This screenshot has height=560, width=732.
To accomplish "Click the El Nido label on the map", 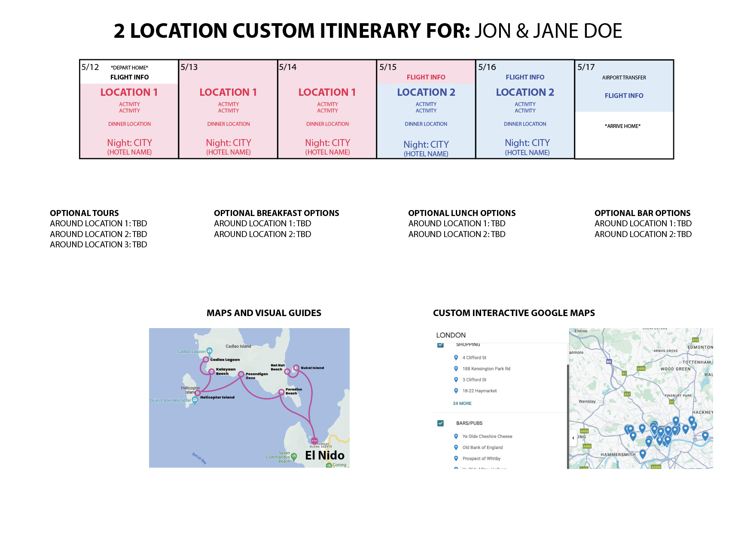I will point(325,455).
